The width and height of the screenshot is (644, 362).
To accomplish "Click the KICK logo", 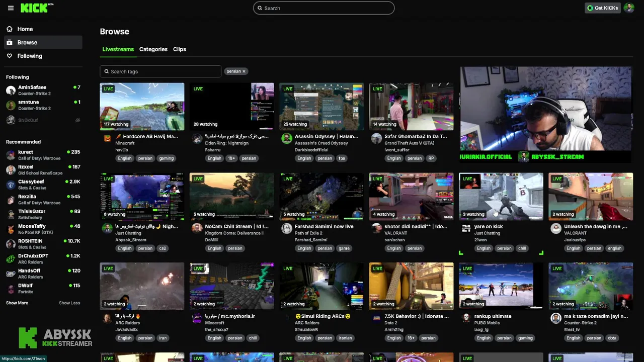I will point(37,8).
